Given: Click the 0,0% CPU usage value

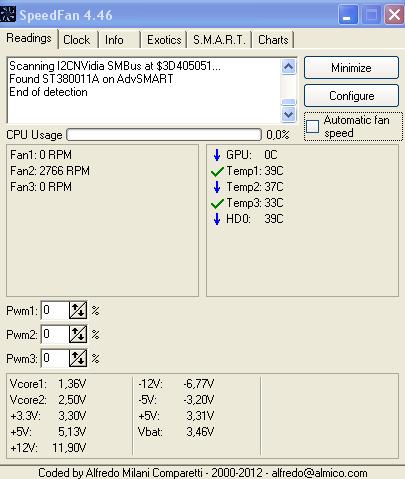Looking at the screenshot, I should click(278, 135).
